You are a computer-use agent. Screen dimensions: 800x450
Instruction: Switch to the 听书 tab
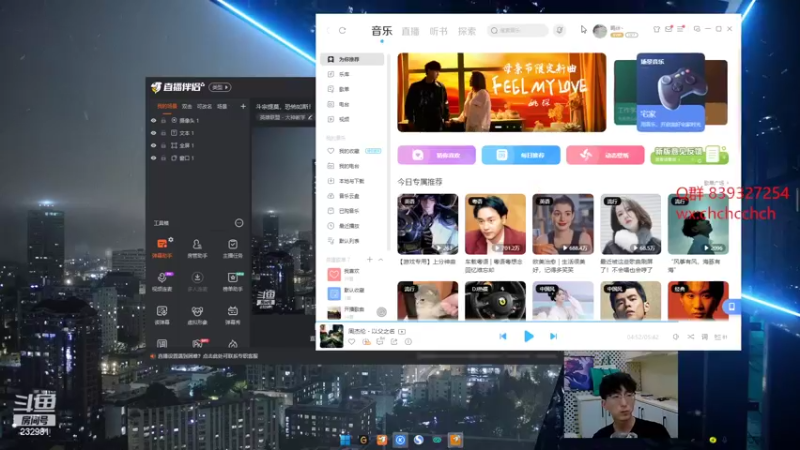pyautogui.click(x=438, y=32)
